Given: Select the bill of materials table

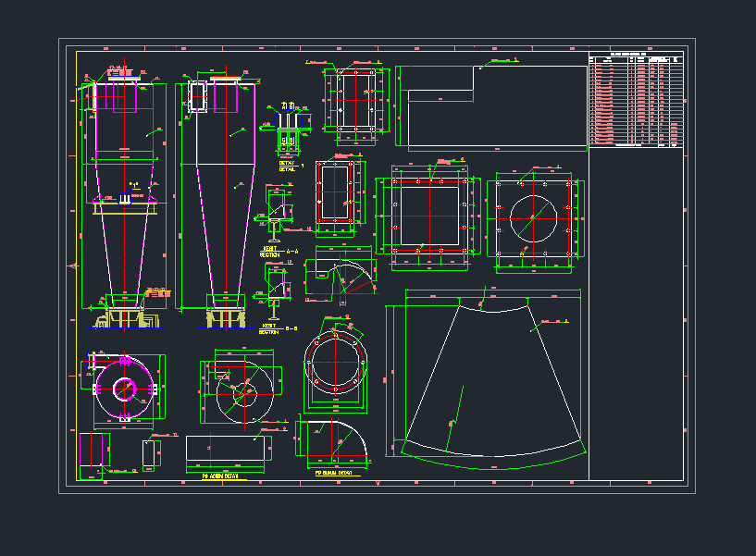Looking at the screenshot, I should pyautogui.click(x=637, y=100).
